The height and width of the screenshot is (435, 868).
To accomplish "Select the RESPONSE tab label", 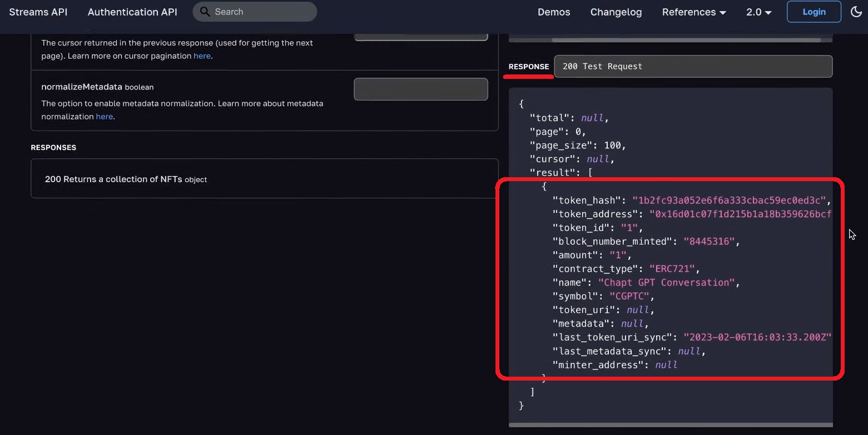I will (x=528, y=67).
